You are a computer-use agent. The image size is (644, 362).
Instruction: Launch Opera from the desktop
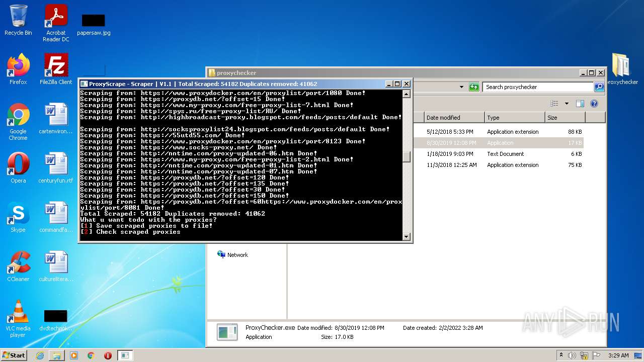coord(18,168)
